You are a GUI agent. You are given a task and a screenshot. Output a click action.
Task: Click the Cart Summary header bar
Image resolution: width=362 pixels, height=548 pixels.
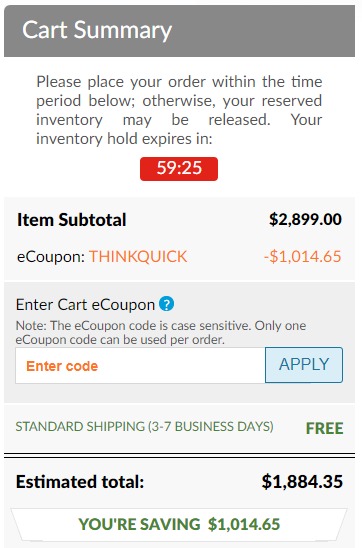(179, 31)
